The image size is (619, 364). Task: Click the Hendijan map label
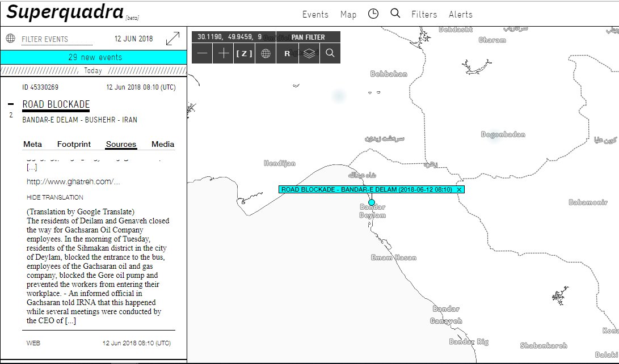click(280, 163)
